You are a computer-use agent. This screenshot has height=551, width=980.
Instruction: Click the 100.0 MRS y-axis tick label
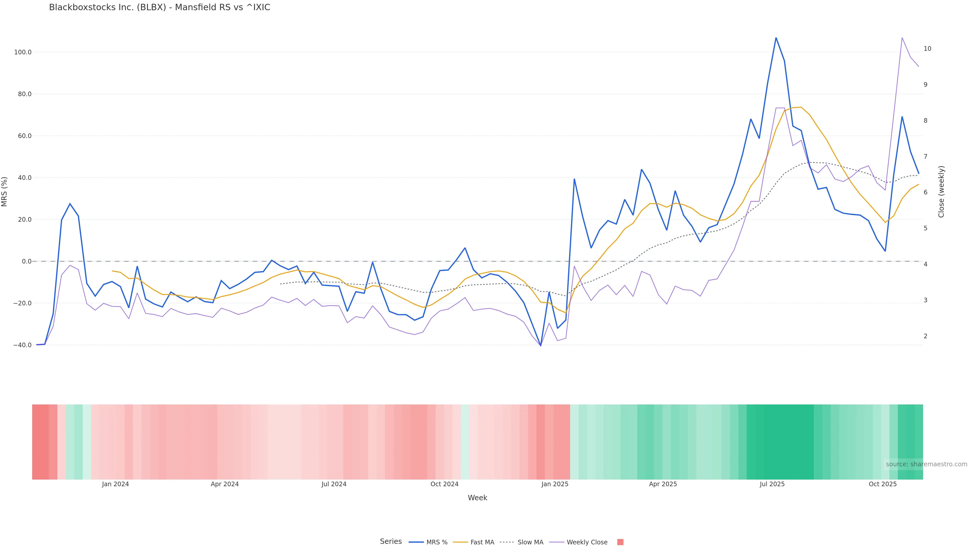(23, 52)
